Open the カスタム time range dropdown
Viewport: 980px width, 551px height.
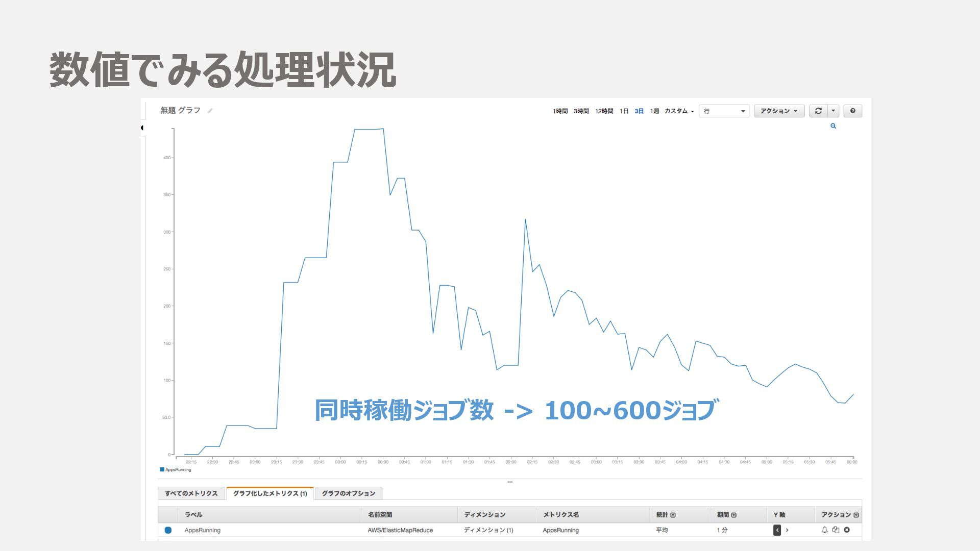coord(679,111)
